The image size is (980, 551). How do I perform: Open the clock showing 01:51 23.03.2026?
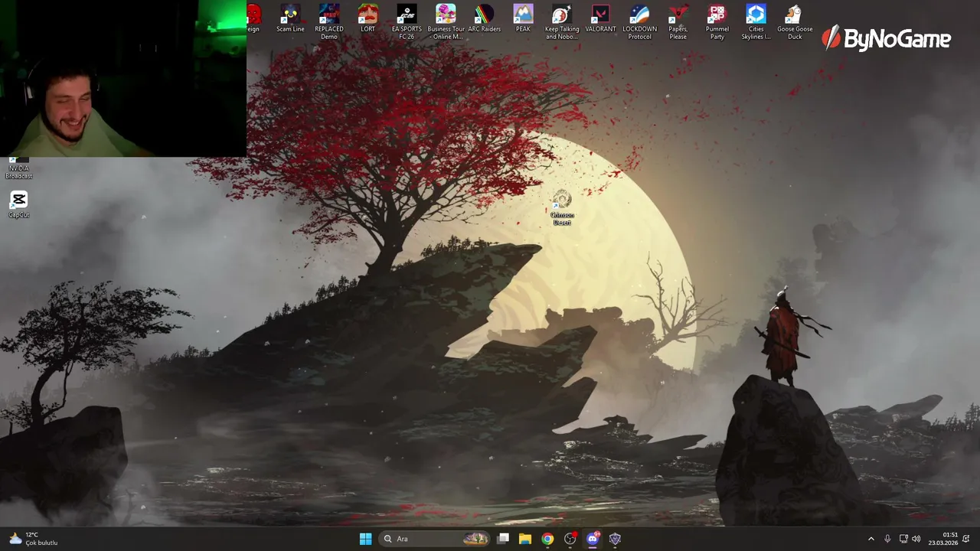point(943,539)
